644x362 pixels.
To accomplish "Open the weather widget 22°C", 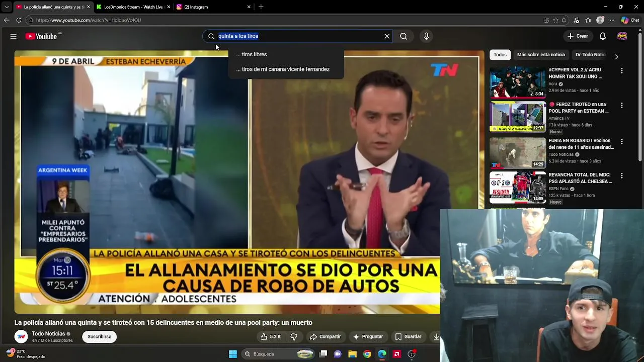I will click(x=25, y=354).
